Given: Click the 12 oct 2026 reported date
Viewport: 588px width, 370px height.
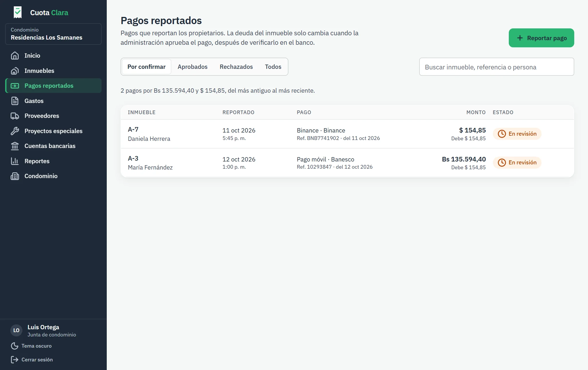Looking at the screenshot, I should (239, 159).
